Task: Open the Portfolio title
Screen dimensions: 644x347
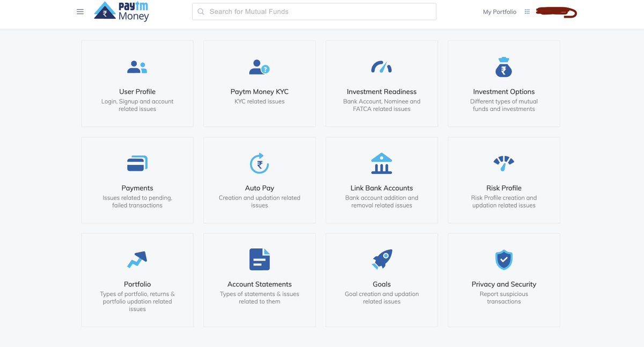Action: [x=137, y=284]
